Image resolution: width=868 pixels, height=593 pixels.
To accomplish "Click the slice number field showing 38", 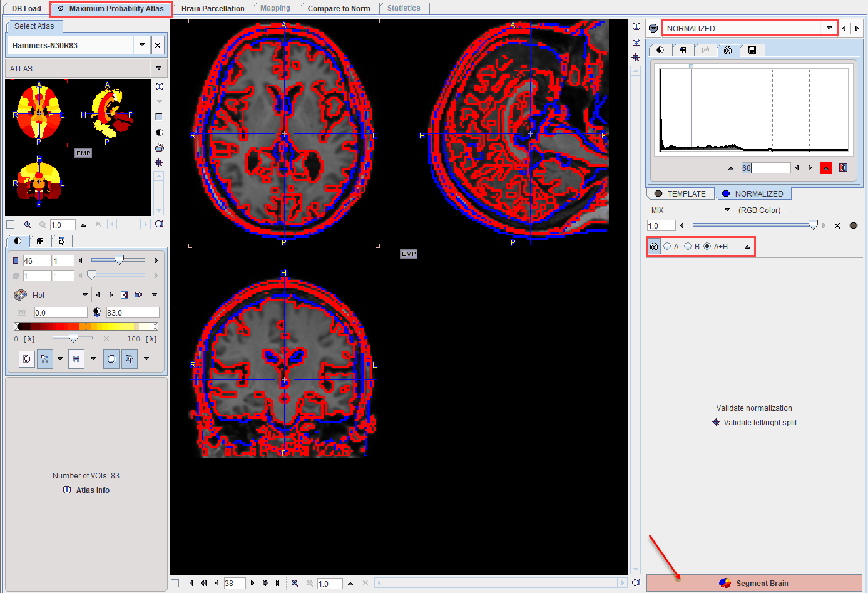I will [235, 583].
